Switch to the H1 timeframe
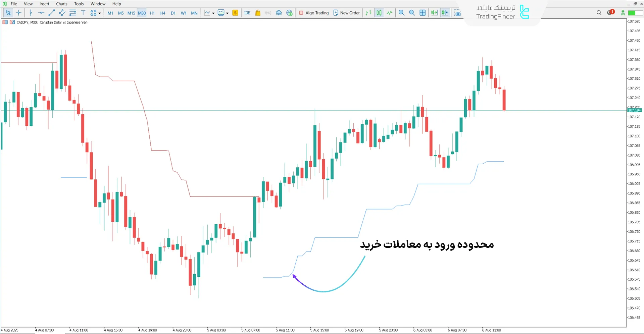This screenshot has height=334, width=644. click(152, 13)
